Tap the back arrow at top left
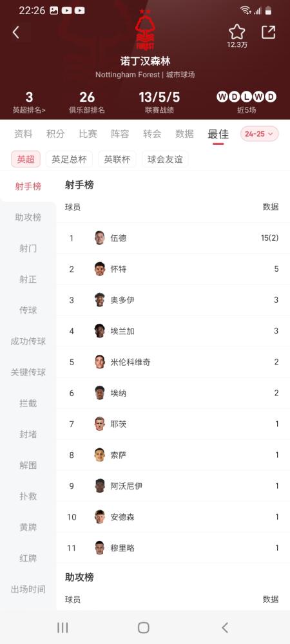 point(15,32)
